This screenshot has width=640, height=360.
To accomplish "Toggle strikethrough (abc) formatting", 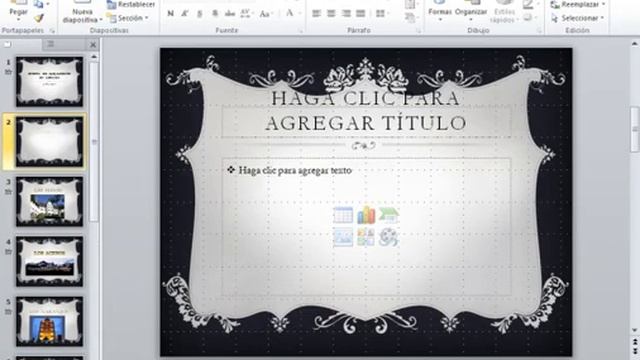I will (x=230, y=13).
